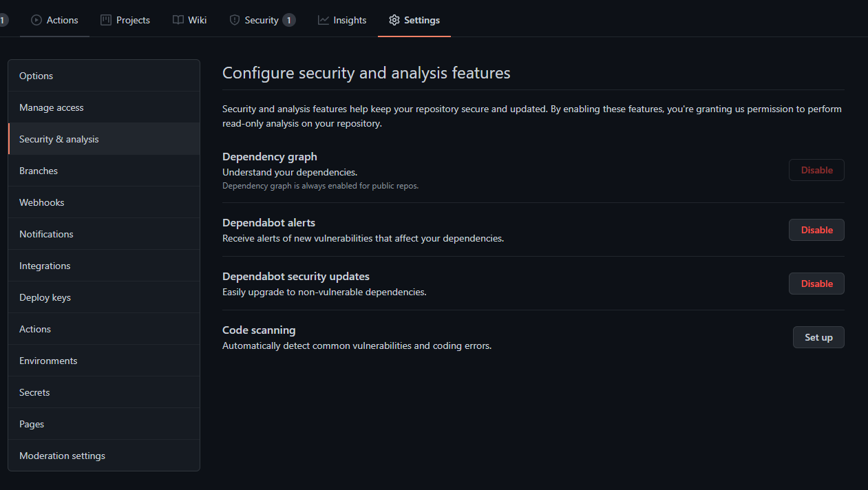Open Moderation settings

click(62, 455)
